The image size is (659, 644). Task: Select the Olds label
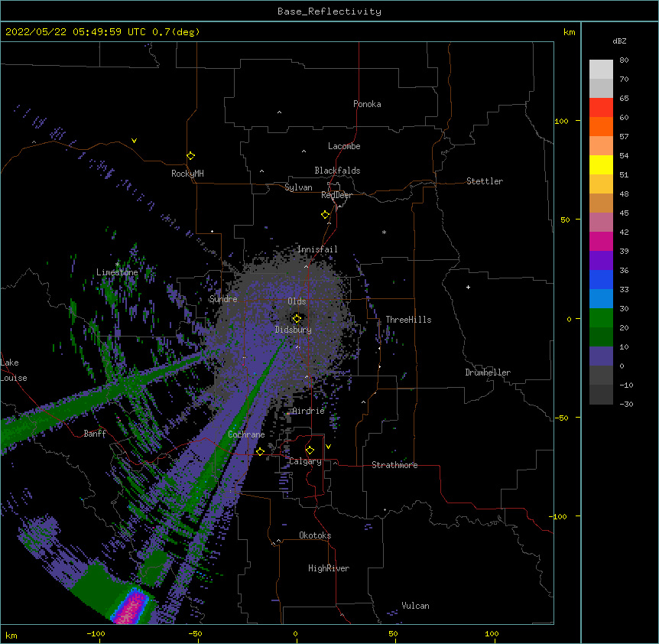coord(297,301)
